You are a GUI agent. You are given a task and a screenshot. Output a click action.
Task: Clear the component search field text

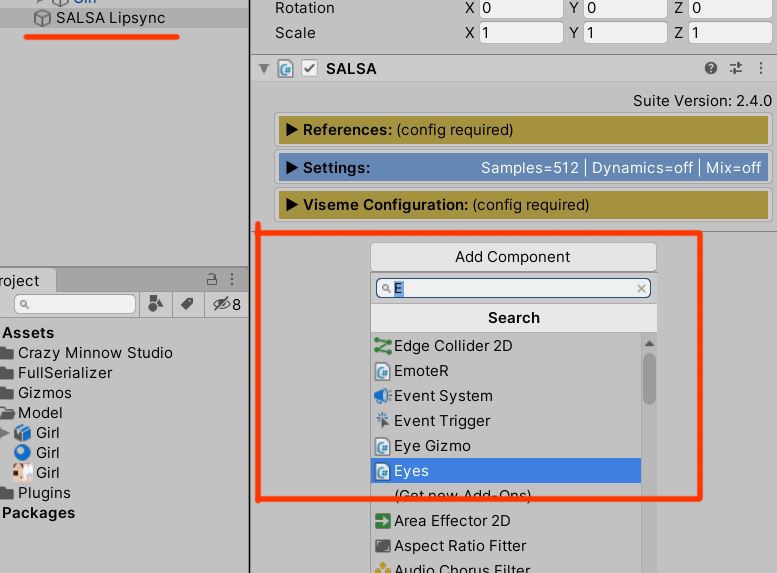[641, 289]
